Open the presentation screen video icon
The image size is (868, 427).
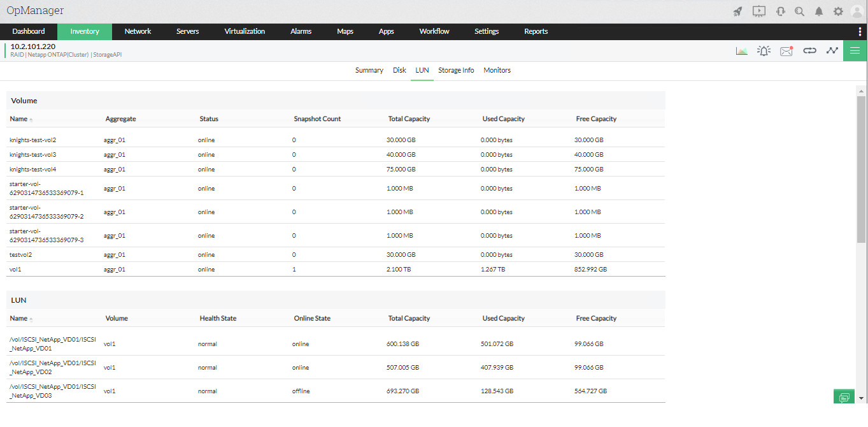point(758,11)
